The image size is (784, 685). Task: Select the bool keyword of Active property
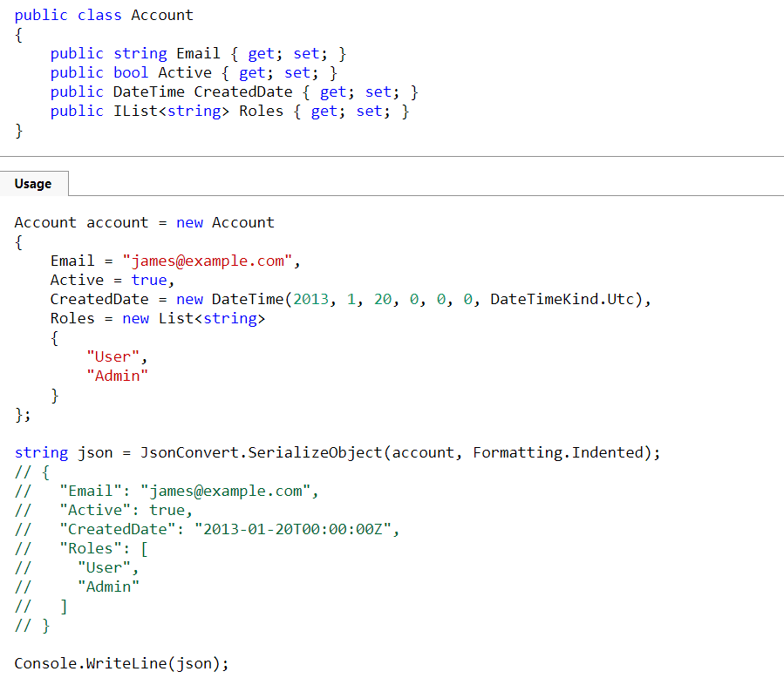point(131,72)
